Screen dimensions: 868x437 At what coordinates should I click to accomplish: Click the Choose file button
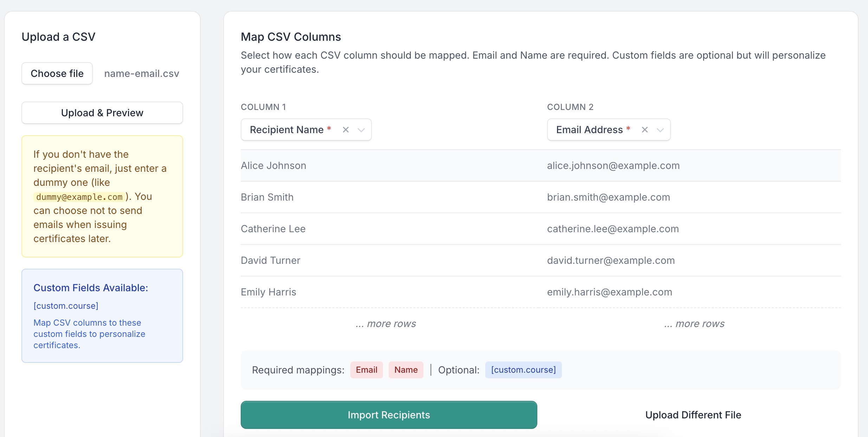click(x=57, y=73)
